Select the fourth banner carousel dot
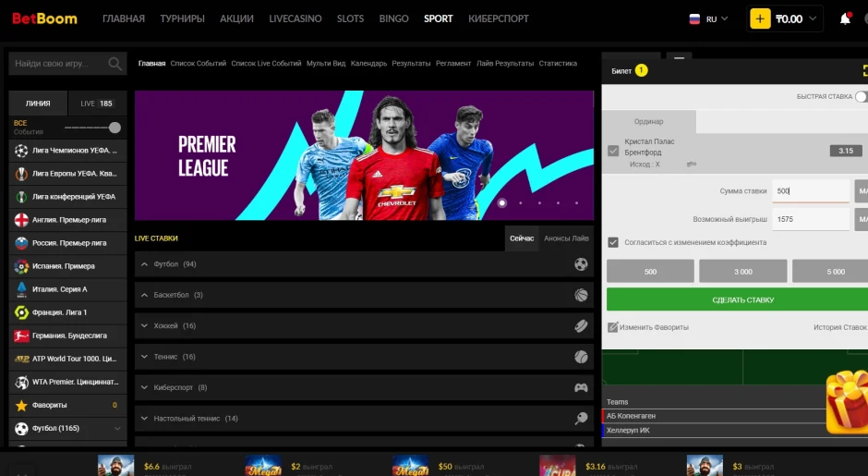Viewport: 868px width, 476px height. coord(558,202)
